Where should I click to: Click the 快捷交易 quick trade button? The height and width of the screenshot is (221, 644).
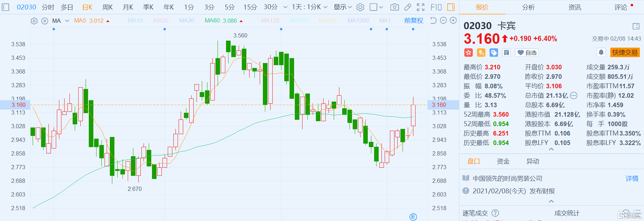click(625, 53)
